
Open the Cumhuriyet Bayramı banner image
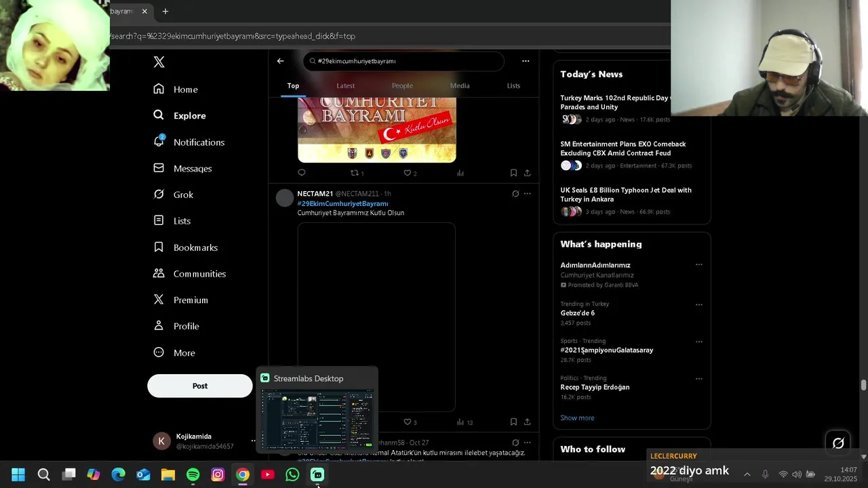[377, 129]
